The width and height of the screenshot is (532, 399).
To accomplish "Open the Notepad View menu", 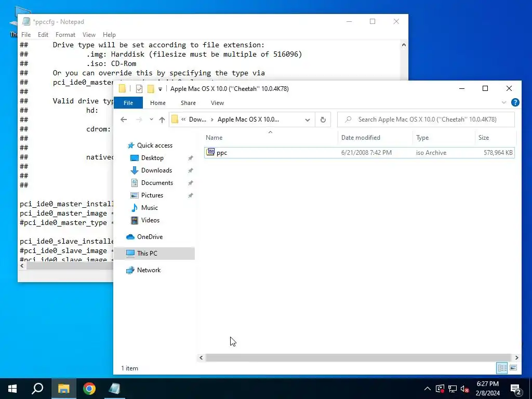I will coord(89,35).
